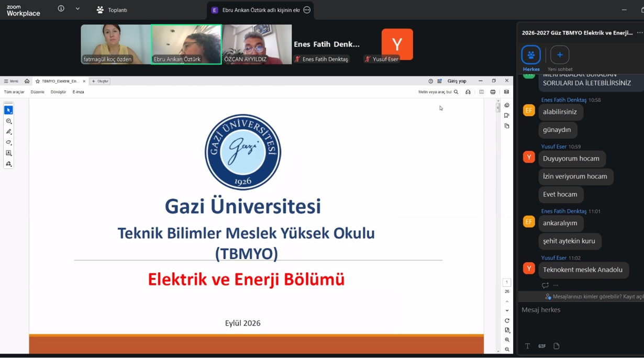This screenshot has width=644, height=358.
Task: Select the freehand lasso draw tool
Action: click(x=8, y=142)
